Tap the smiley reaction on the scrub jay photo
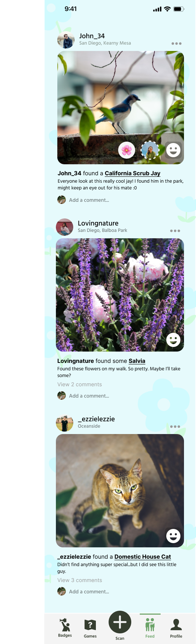 (x=173, y=150)
